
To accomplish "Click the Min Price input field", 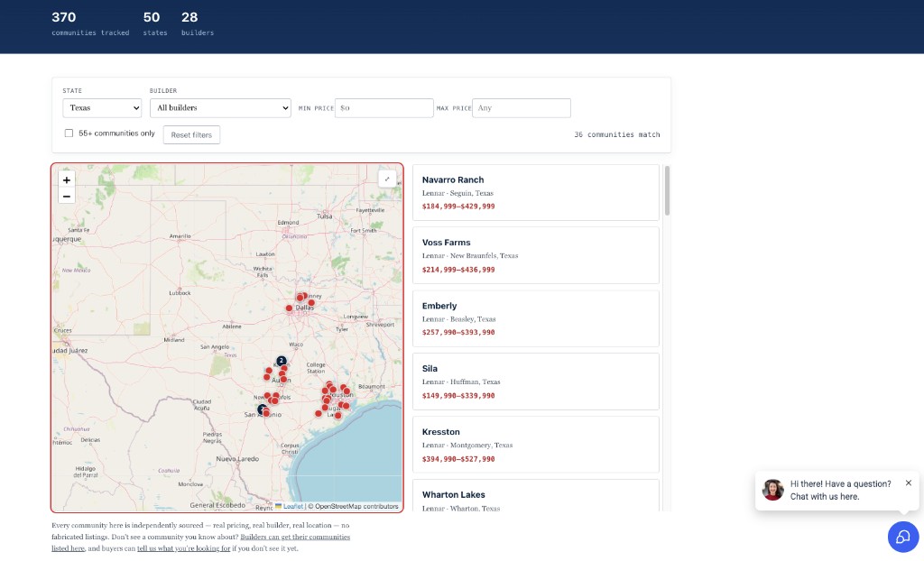I will [384, 108].
